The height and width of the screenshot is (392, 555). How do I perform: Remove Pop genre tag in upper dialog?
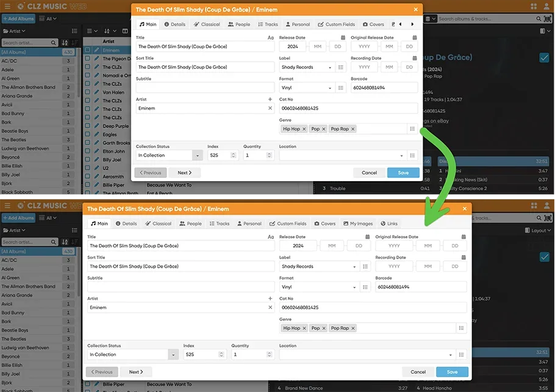coord(323,129)
